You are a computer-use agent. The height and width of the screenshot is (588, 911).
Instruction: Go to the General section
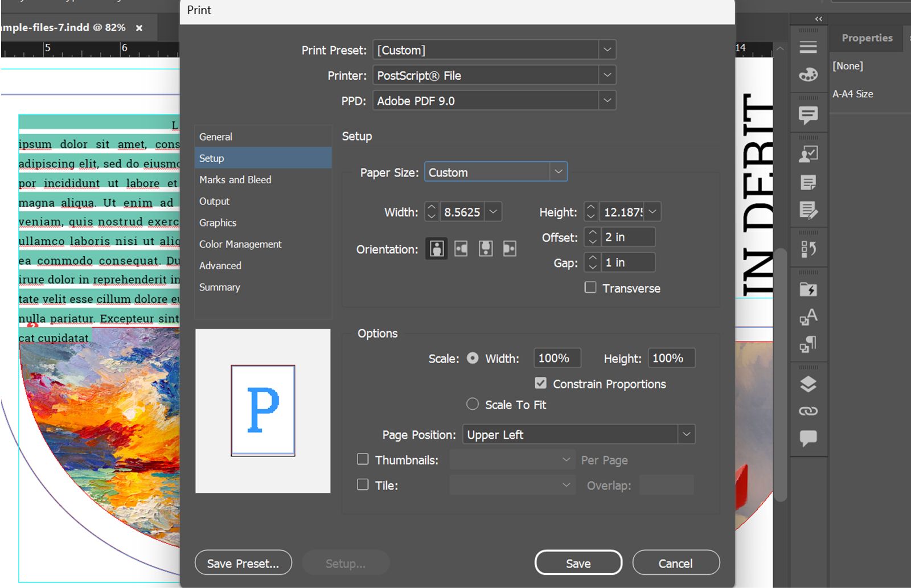click(x=263, y=137)
